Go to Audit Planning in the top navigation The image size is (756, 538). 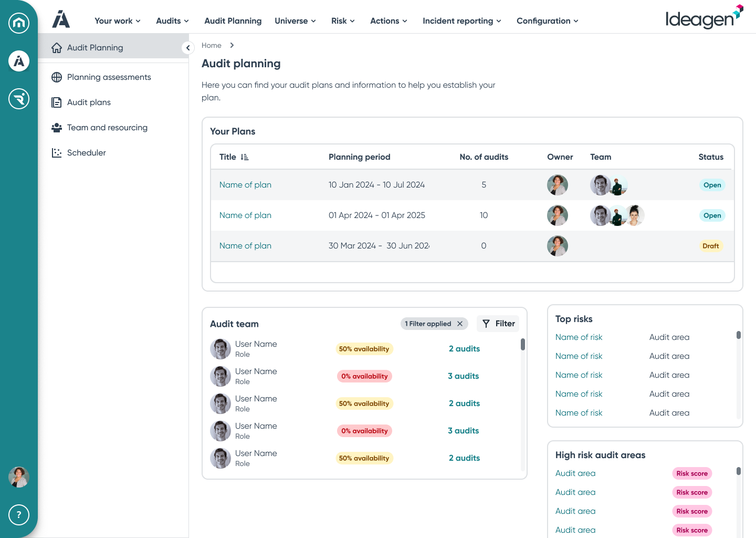pyautogui.click(x=233, y=21)
